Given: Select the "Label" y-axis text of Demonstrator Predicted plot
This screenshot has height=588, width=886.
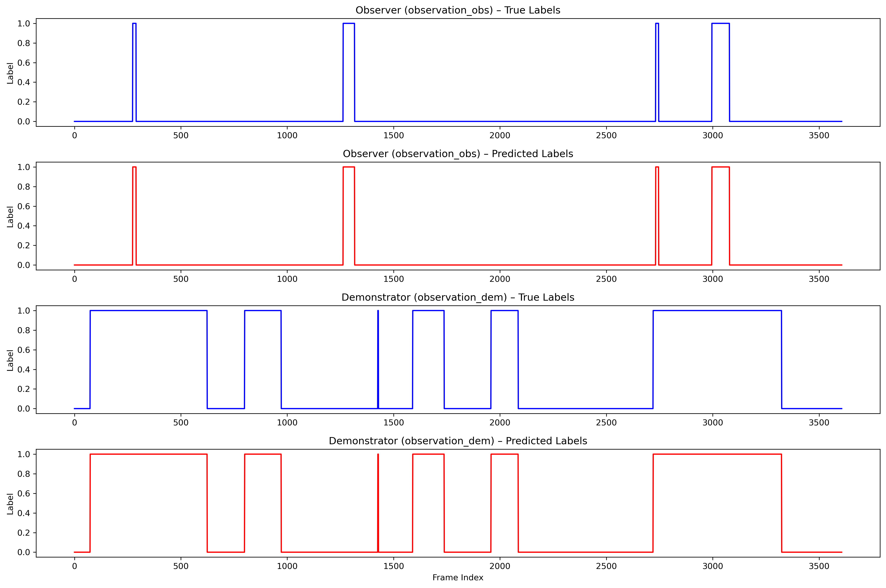Looking at the screenshot, I should point(10,504).
